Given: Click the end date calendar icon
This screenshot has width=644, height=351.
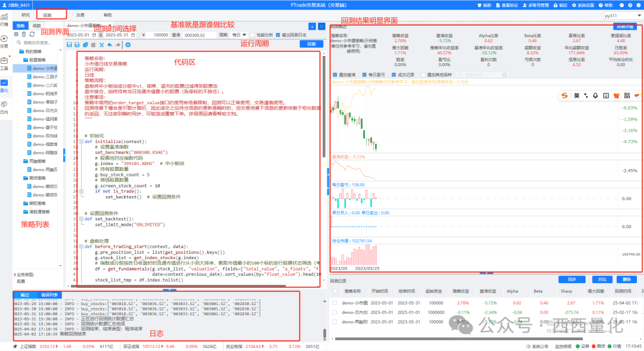Looking at the screenshot, I should (133, 35).
